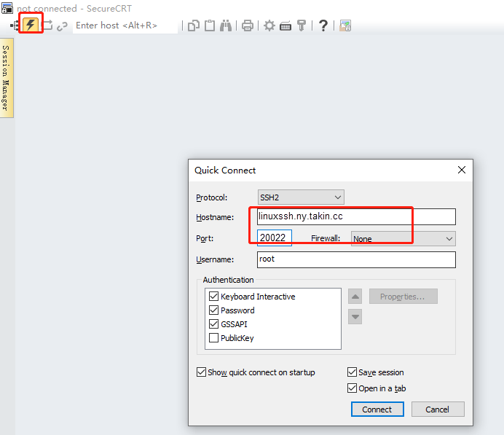Enable the PublicKey authentication checkbox
The width and height of the screenshot is (504, 435).
coord(213,337)
